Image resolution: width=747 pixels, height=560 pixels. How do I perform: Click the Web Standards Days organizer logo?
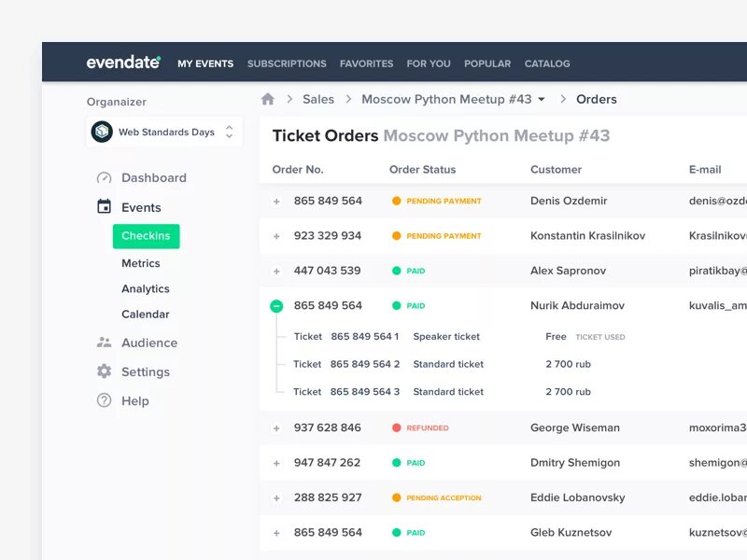[x=103, y=132]
